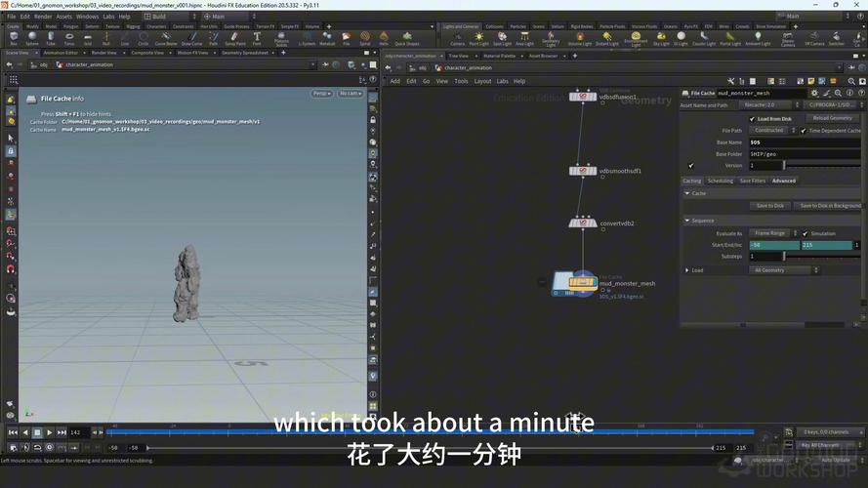
Task: Open the Evaluate As Frame Range dropdown
Action: click(773, 233)
